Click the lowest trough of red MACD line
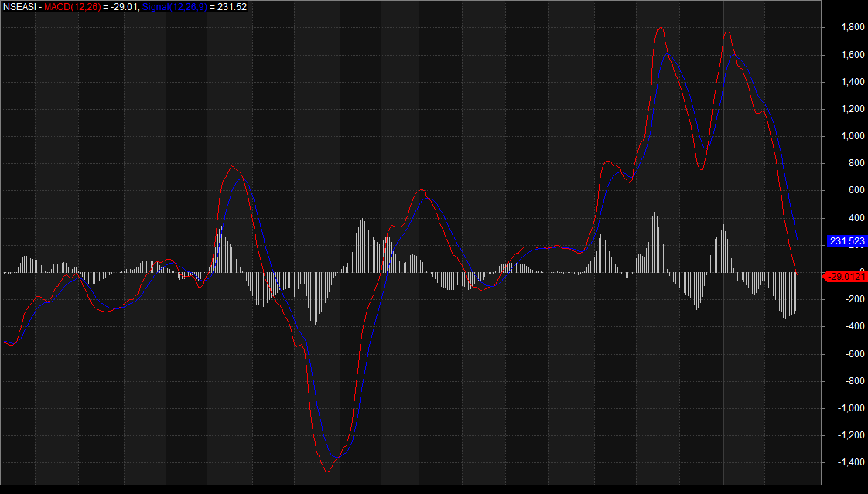This screenshot has width=868, height=494. point(327,472)
